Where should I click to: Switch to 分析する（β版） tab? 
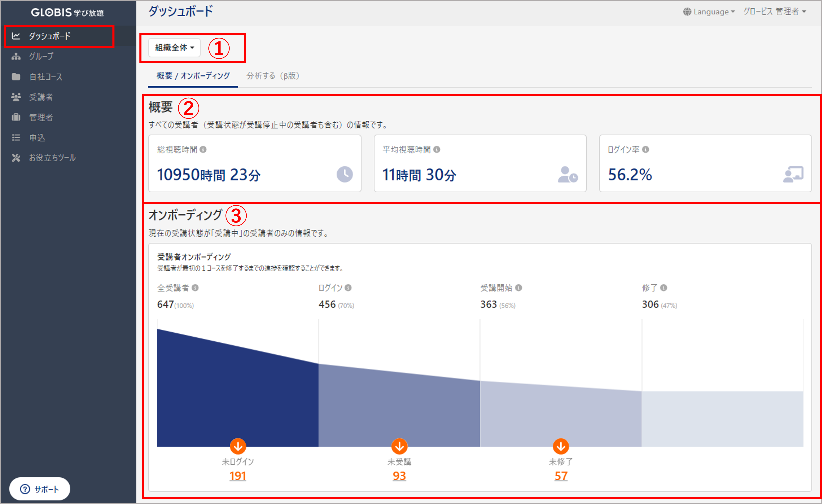(x=273, y=76)
